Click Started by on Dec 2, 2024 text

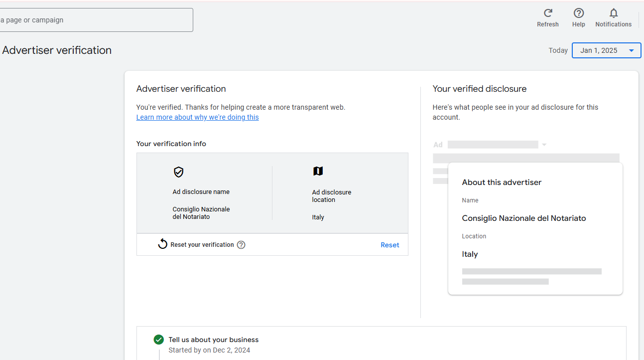pos(209,350)
